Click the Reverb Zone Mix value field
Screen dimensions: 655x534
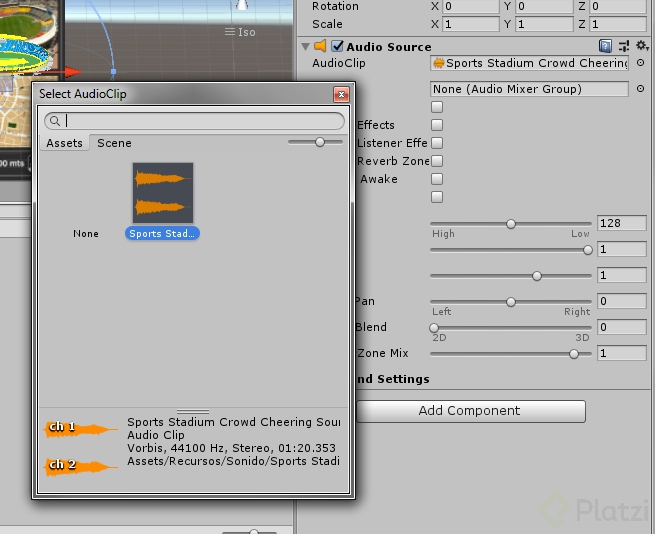(622, 353)
